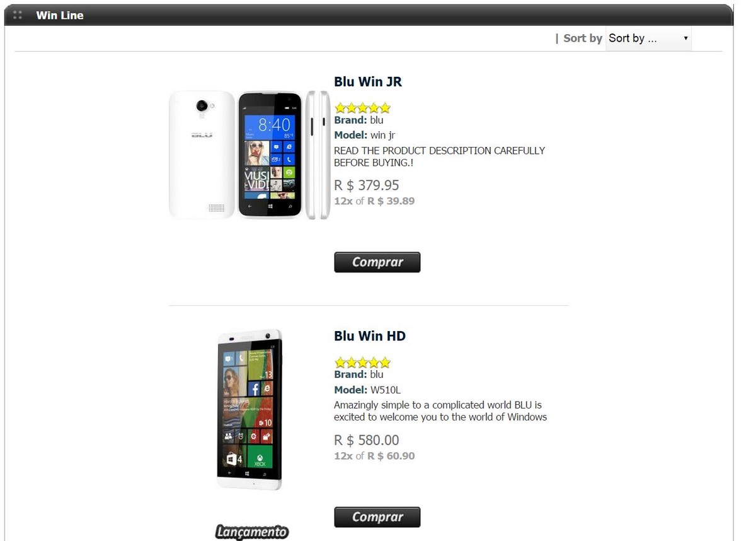Image resolution: width=756 pixels, height=541 pixels.
Task: Click the Win Line header title
Action: click(60, 15)
